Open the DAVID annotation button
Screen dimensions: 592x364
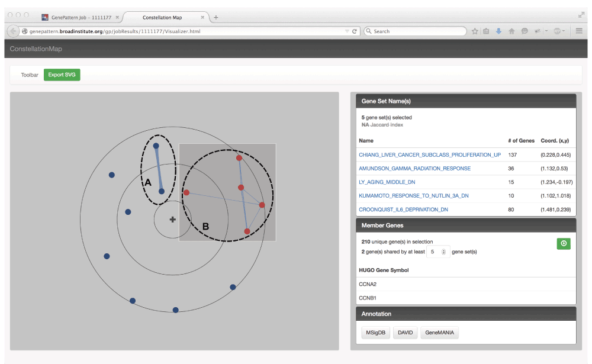coord(405,333)
